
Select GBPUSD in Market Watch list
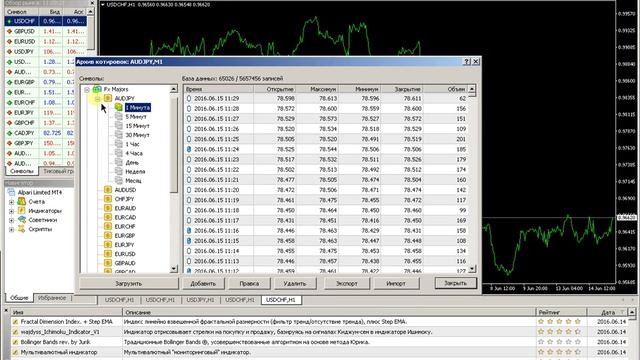(x=46, y=31)
